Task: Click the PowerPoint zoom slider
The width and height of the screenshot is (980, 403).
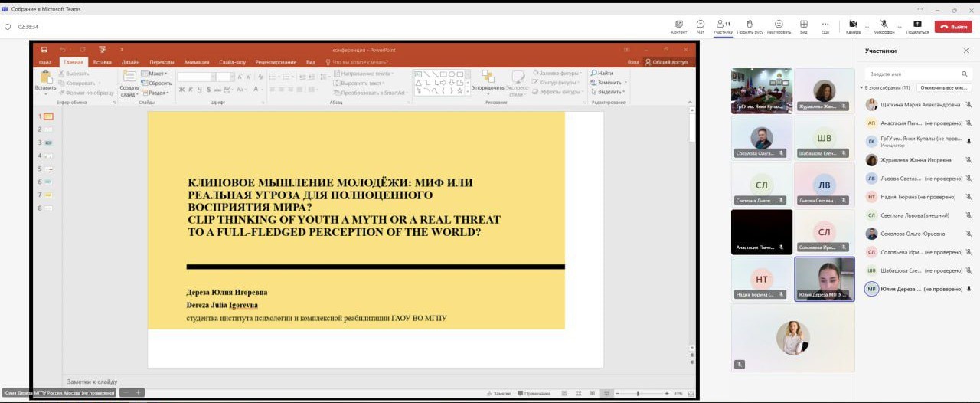Action: [638, 393]
